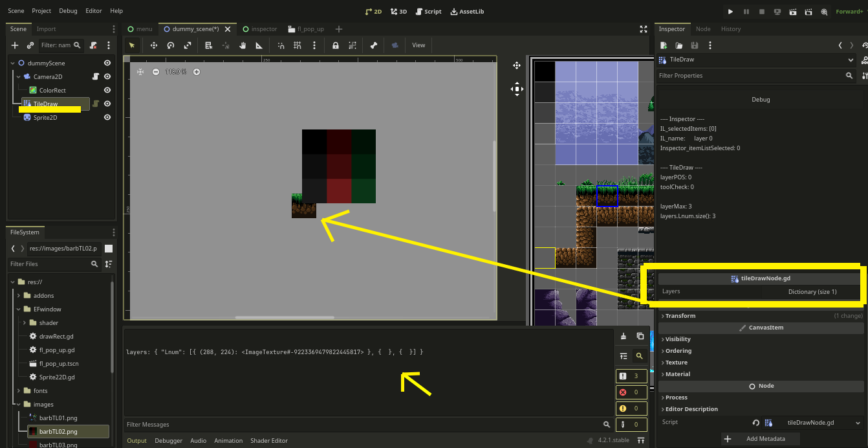Select the Pan Mode hand tool
The height and width of the screenshot is (448, 868).
(x=243, y=45)
